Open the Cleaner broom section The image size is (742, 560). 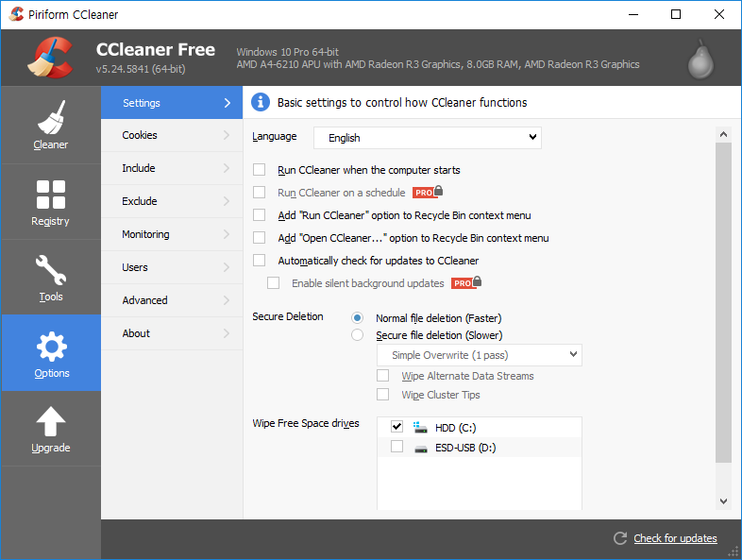click(51, 125)
